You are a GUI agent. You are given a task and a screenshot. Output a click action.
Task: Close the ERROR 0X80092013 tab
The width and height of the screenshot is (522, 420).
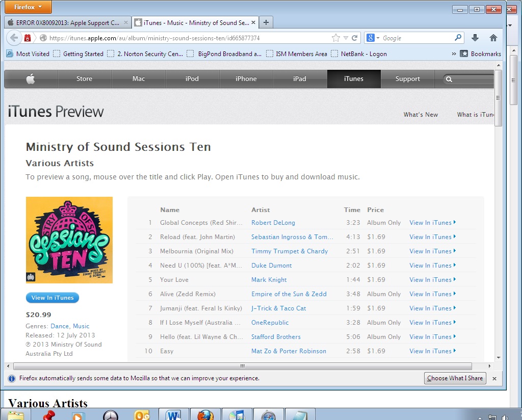click(x=126, y=22)
